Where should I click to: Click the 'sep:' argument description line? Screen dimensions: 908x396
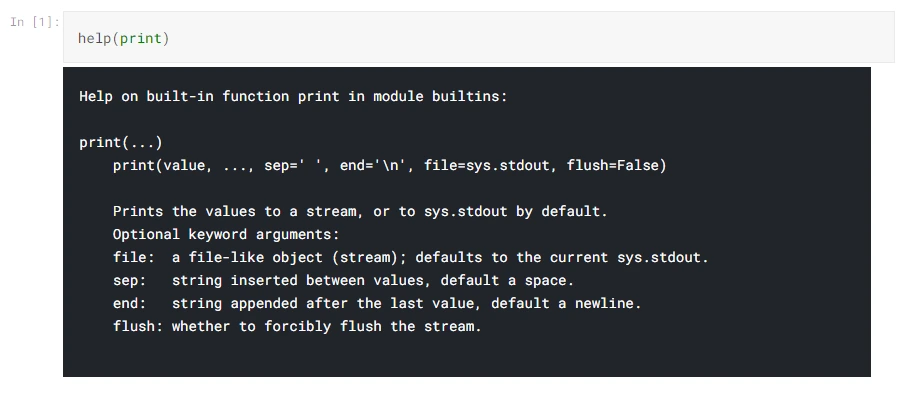click(343, 280)
